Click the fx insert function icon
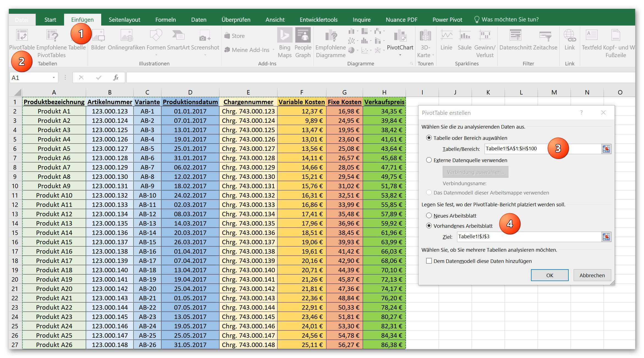644x358 pixels. click(x=116, y=77)
